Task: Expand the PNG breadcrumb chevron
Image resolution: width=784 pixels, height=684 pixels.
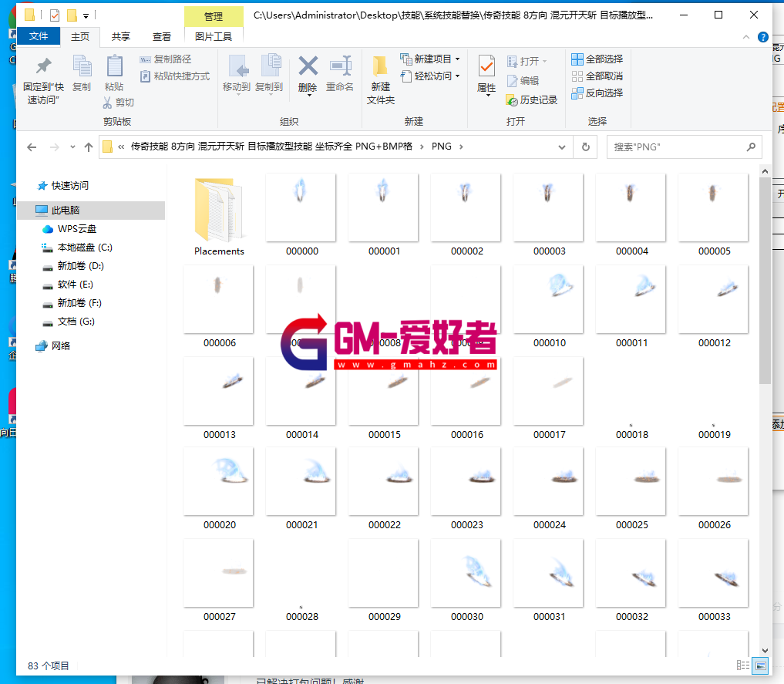Action: (461, 147)
